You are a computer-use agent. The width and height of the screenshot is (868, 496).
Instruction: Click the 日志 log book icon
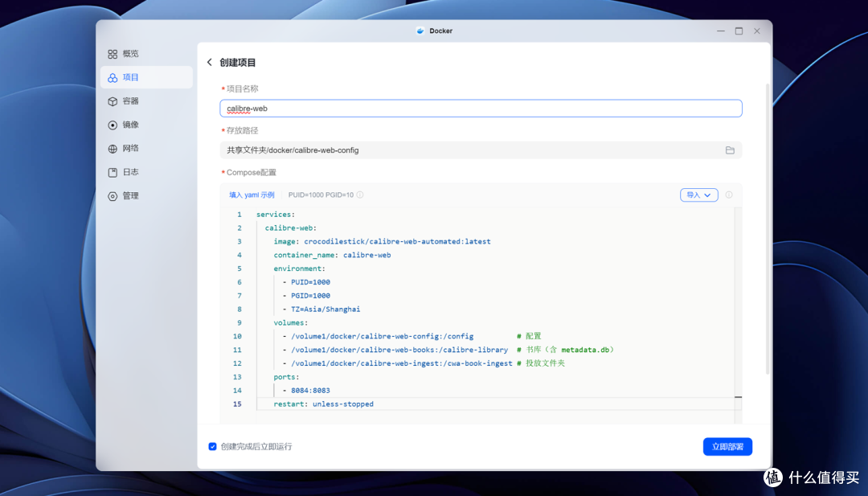[x=113, y=172]
